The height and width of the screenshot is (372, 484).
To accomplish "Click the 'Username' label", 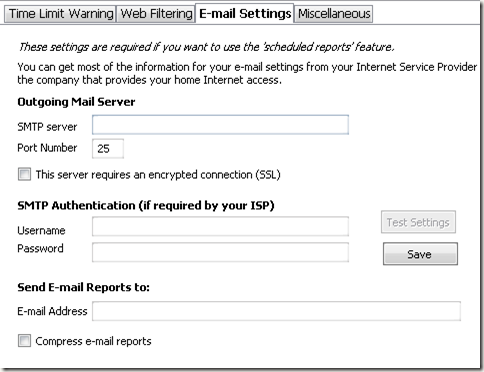I will 41,230.
